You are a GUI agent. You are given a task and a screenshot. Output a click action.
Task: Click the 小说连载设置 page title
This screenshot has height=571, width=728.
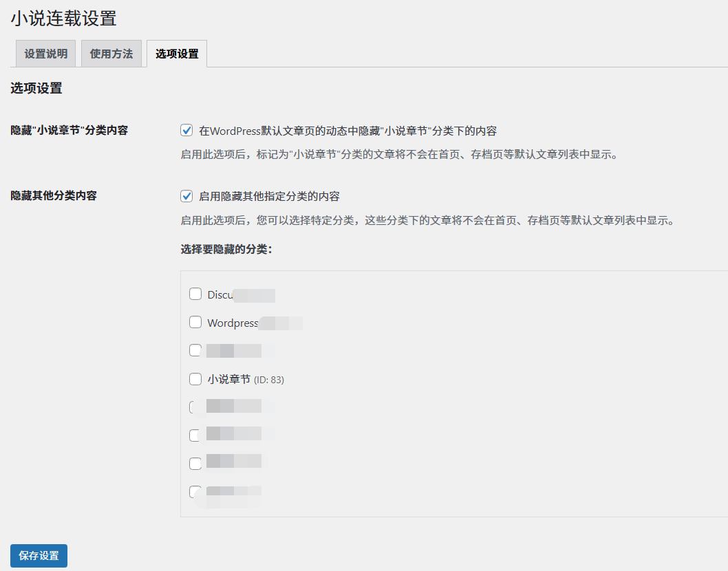[x=63, y=19]
